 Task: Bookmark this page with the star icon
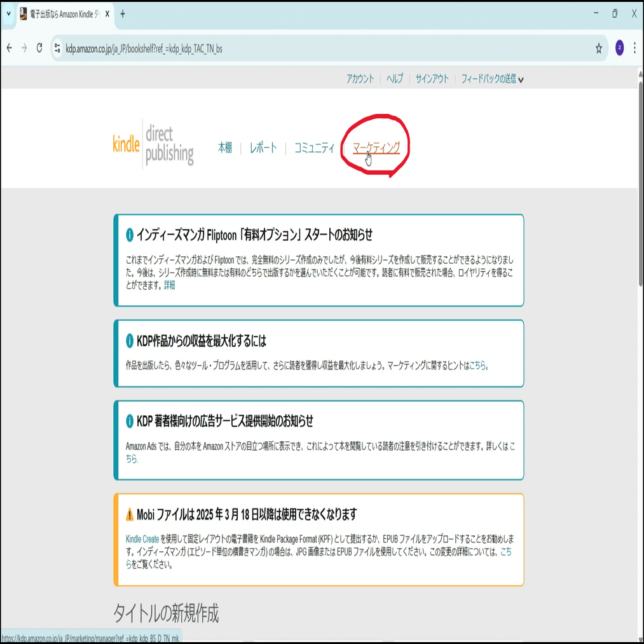point(599,48)
